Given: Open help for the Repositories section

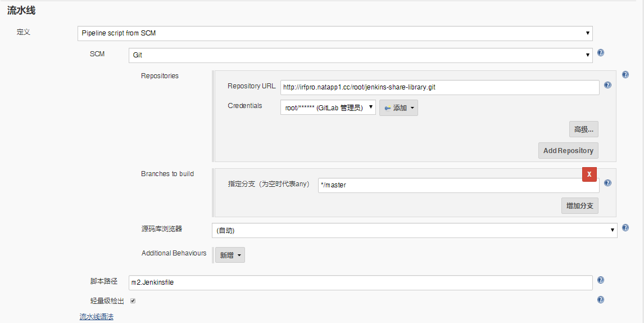Looking at the screenshot, I should pos(625,74).
